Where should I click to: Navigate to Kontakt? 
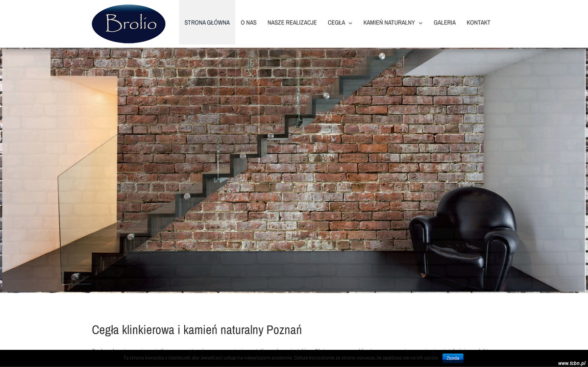tap(478, 23)
